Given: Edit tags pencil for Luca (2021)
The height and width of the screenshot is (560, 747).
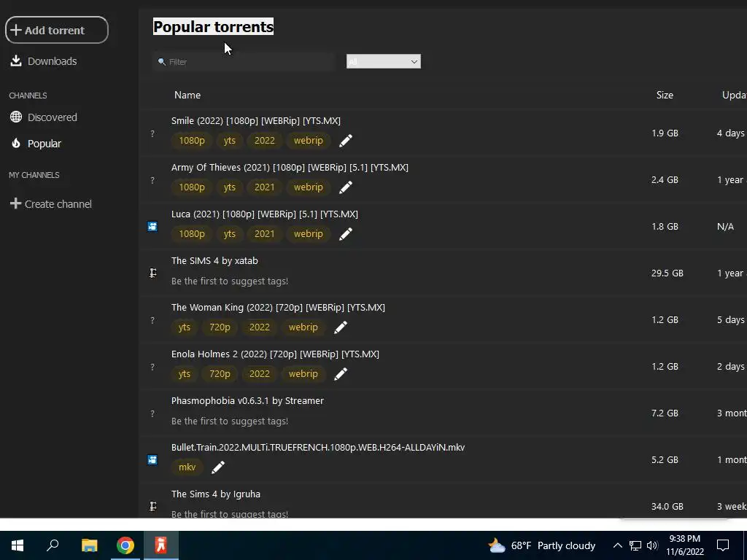Looking at the screenshot, I should [346, 234].
